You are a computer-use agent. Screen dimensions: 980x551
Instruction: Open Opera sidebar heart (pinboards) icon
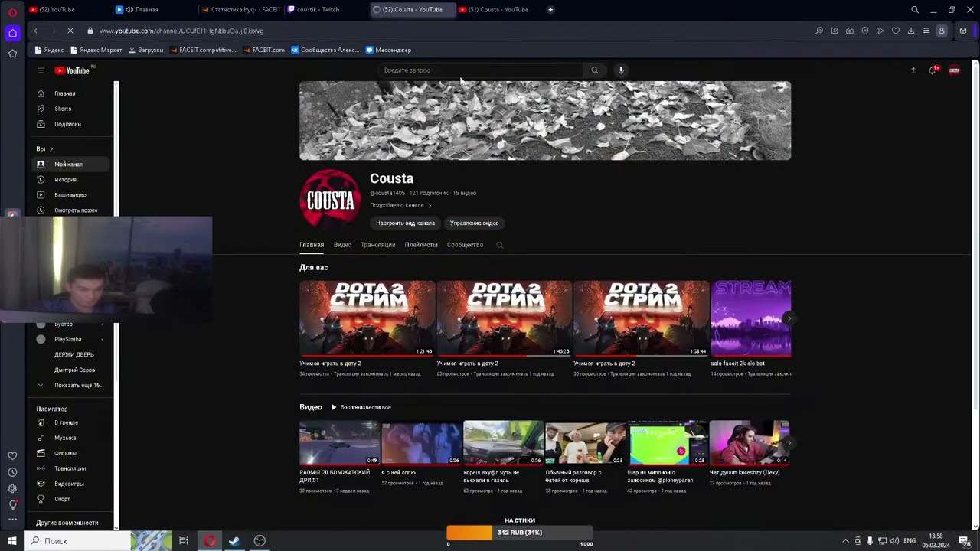coord(12,456)
